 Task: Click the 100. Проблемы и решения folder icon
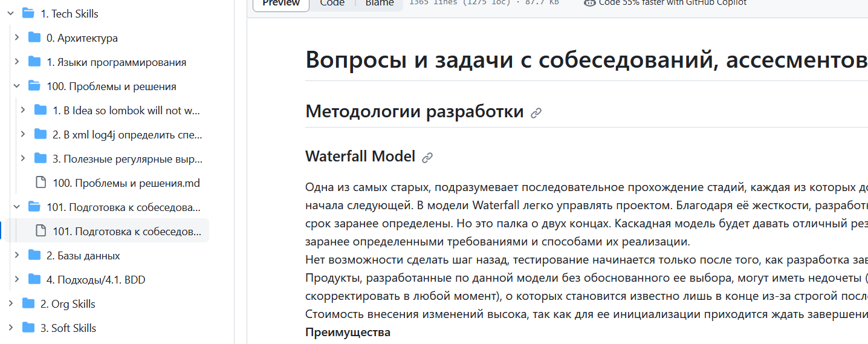(34, 86)
